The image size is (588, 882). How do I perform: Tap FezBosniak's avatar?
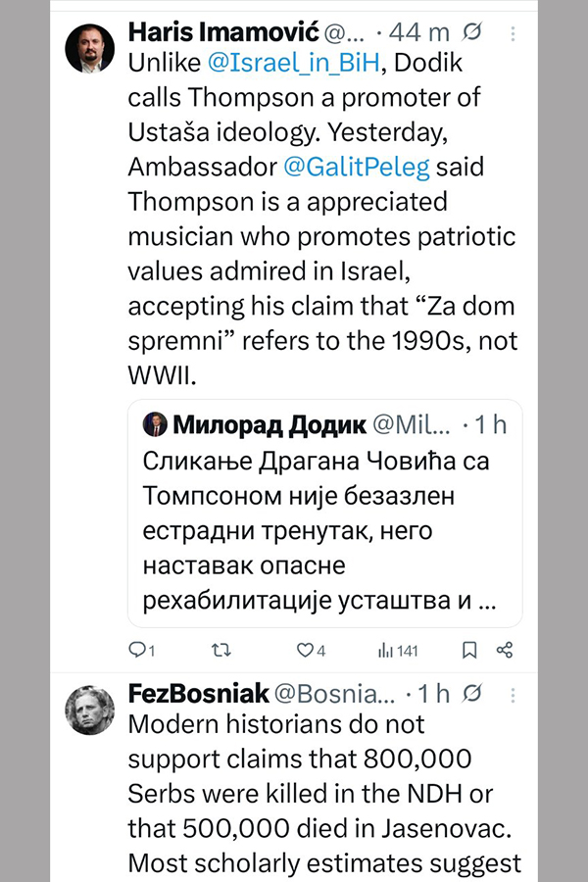90,709
